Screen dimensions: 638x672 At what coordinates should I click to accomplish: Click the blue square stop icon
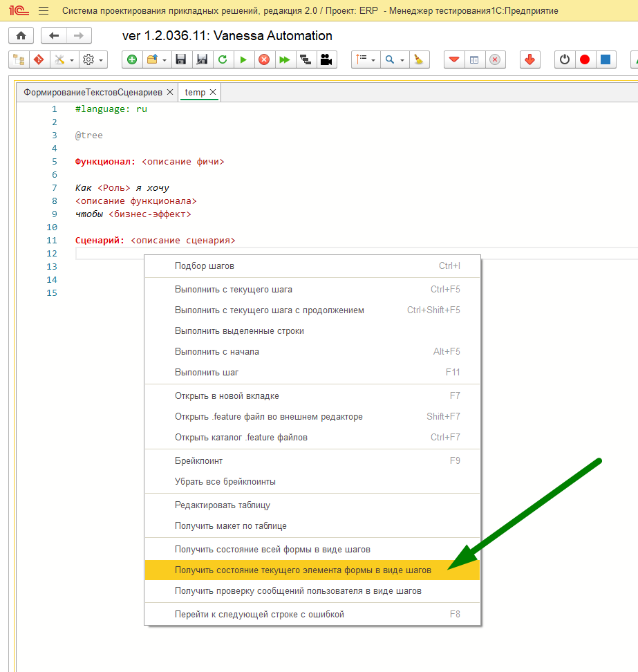click(606, 59)
